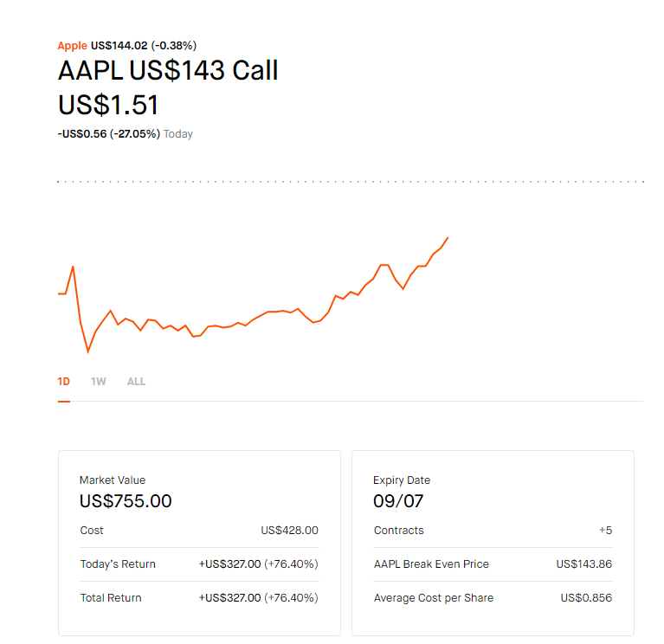Open the Apple stock link

click(72, 46)
